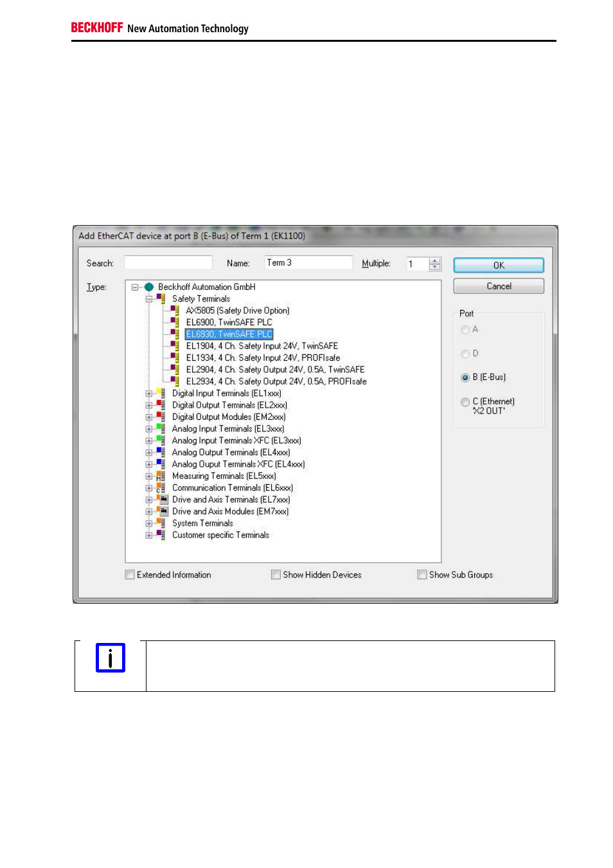Click the Beckhoff Automation GmbH vendor icon

(x=149, y=287)
